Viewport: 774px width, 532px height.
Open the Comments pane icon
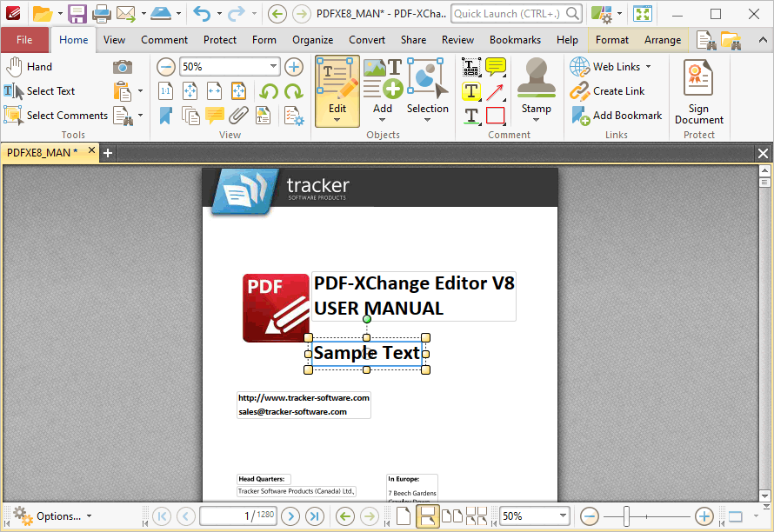[x=214, y=116]
